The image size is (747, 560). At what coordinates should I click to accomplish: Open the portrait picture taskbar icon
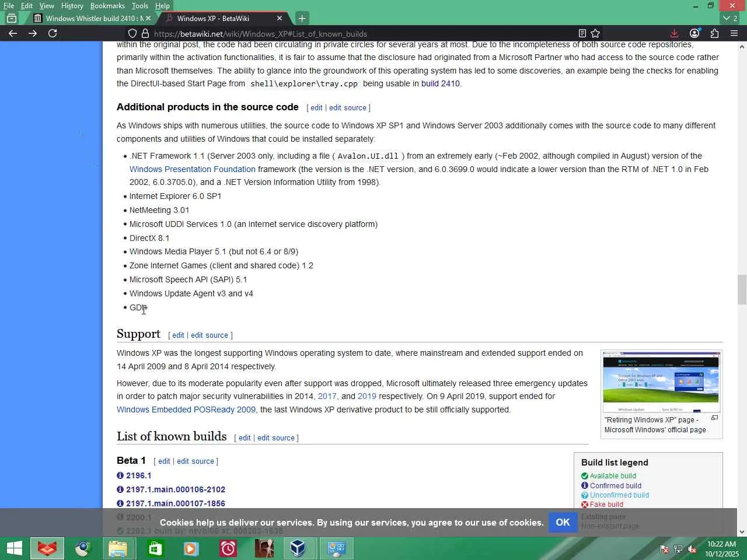click(264, 548)
